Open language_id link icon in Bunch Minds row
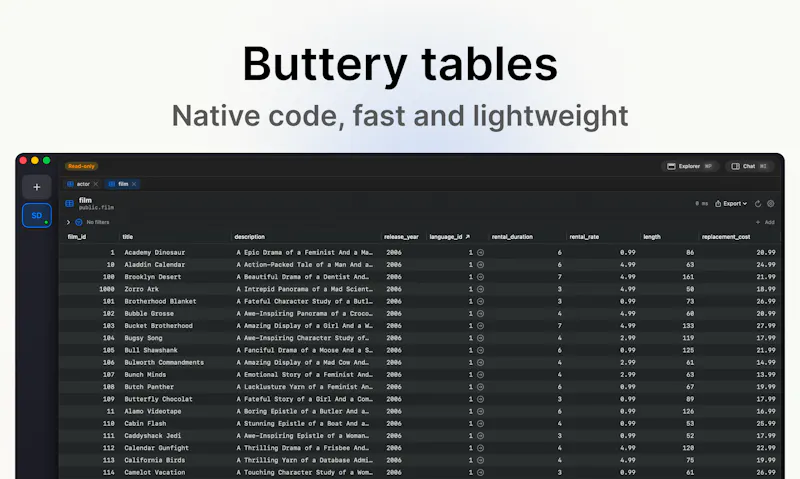 480,375
